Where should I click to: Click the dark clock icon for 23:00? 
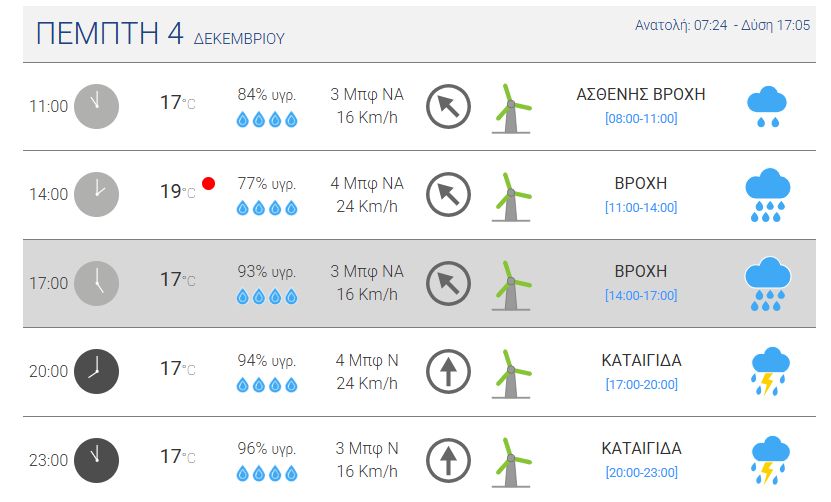96,460
